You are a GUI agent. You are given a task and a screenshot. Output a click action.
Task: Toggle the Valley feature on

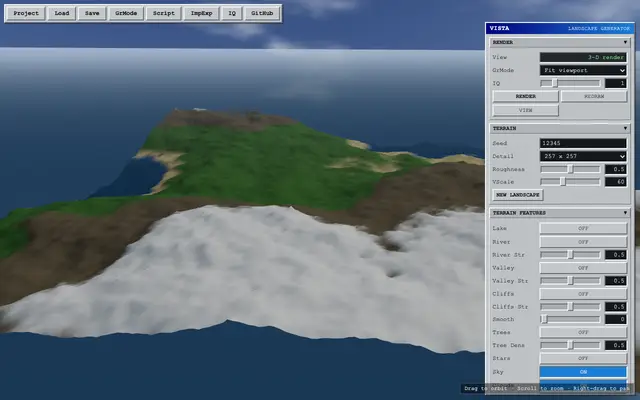[583, 268]
